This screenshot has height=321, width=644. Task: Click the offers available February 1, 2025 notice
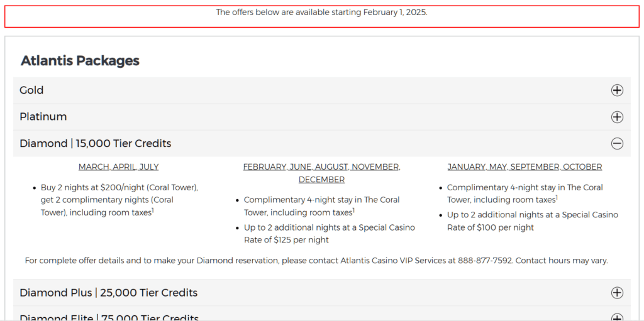(322, 13)
